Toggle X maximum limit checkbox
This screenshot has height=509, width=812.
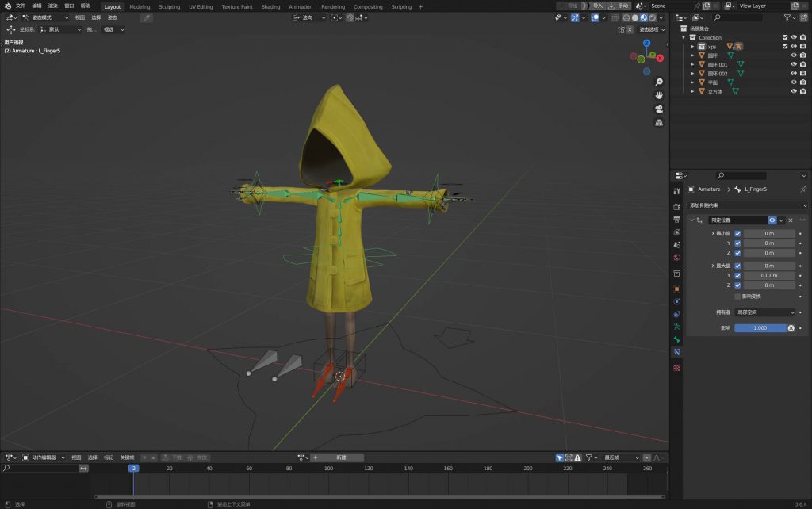[737, 266]
